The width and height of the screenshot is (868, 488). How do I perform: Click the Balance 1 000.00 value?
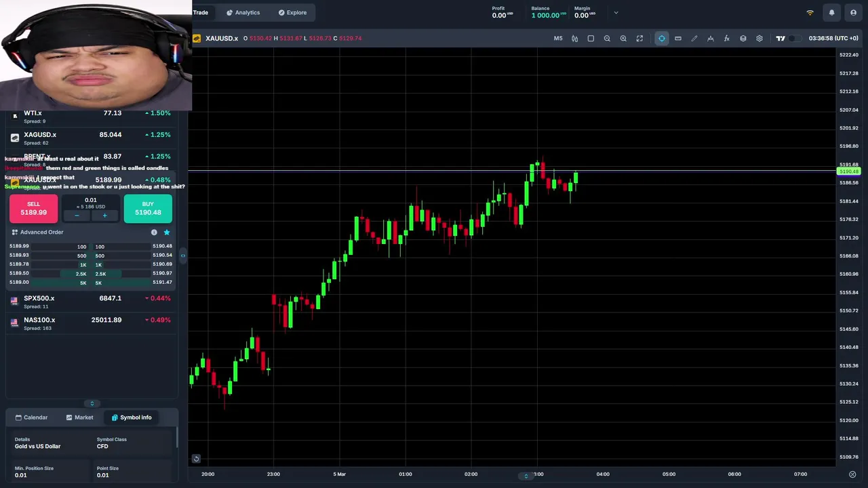point(548,16)
